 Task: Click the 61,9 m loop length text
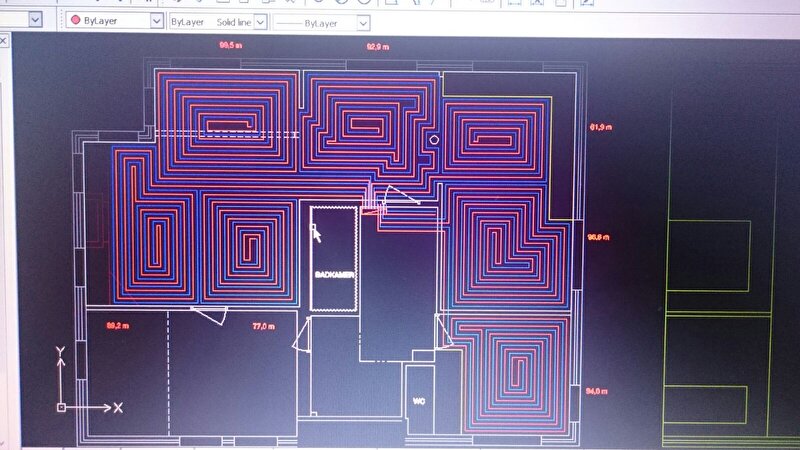(599, 127)
